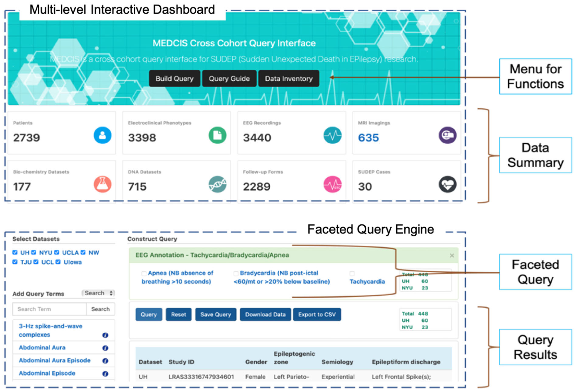
Task: Click the blue Patients user icon
Action: point(103,135)
